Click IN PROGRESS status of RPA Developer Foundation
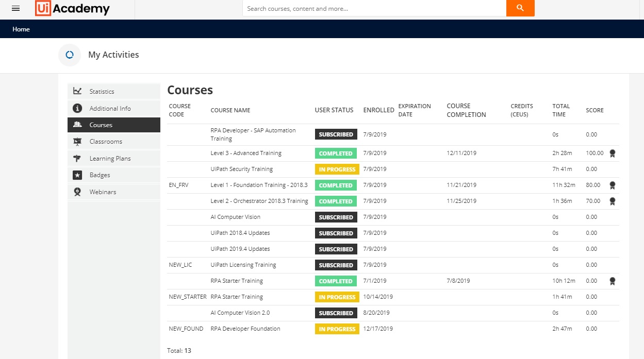644x359 pixels. coord(337,329)
